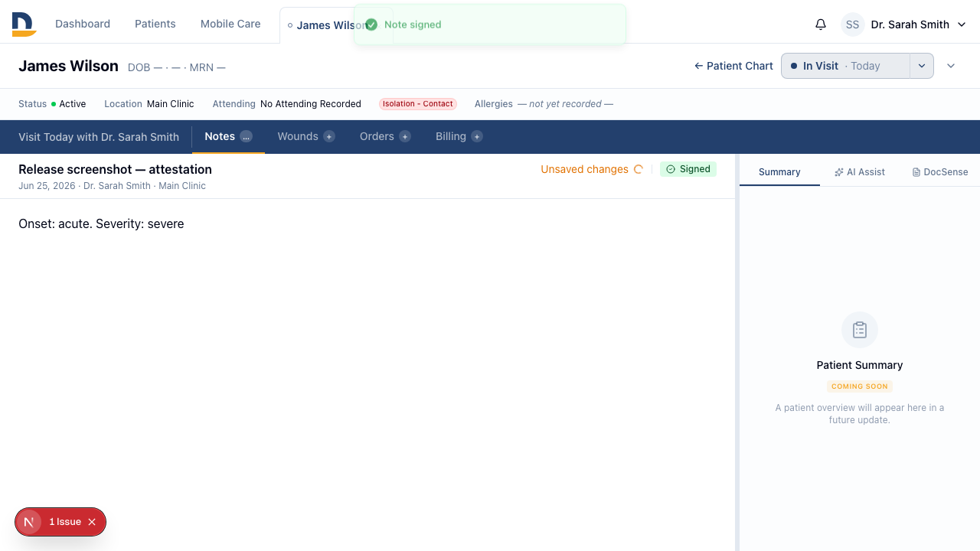Click the note title 'Release screenshot — attestation'

115,169
